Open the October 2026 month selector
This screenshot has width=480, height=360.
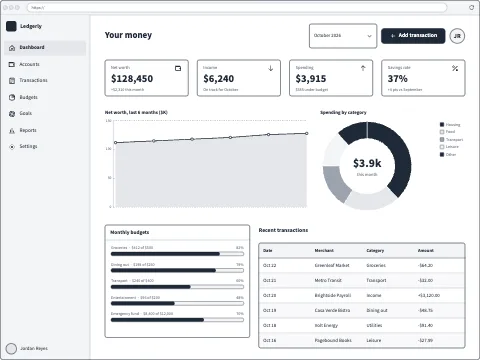[x=343, y=36]
